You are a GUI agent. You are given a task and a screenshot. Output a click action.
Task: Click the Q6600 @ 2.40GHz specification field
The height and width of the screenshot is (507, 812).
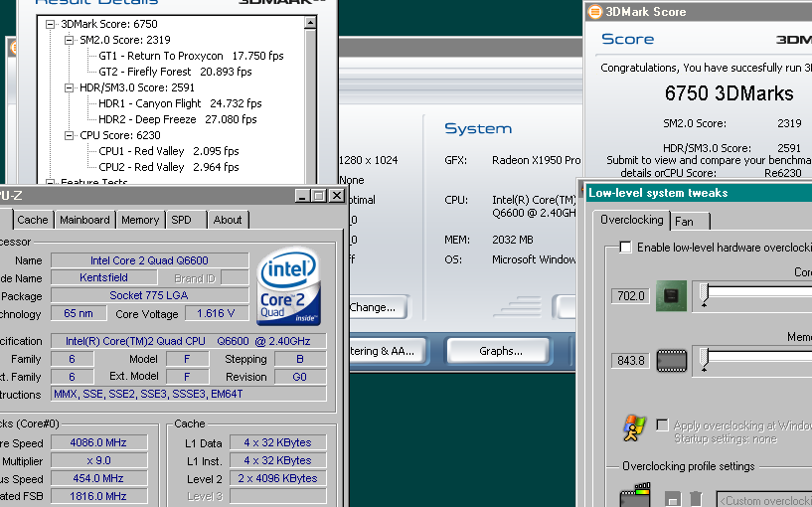[x=189, y=341]
